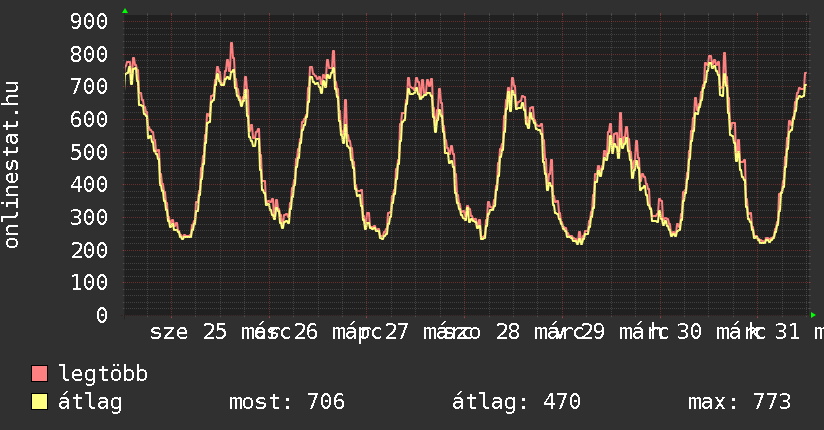Click the 0 label on the y-axis
Screen dimensions: 824x430
[101, 315]
